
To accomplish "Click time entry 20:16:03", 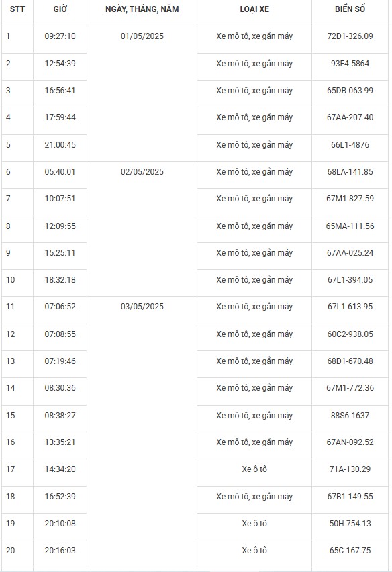I will [60, 551].
